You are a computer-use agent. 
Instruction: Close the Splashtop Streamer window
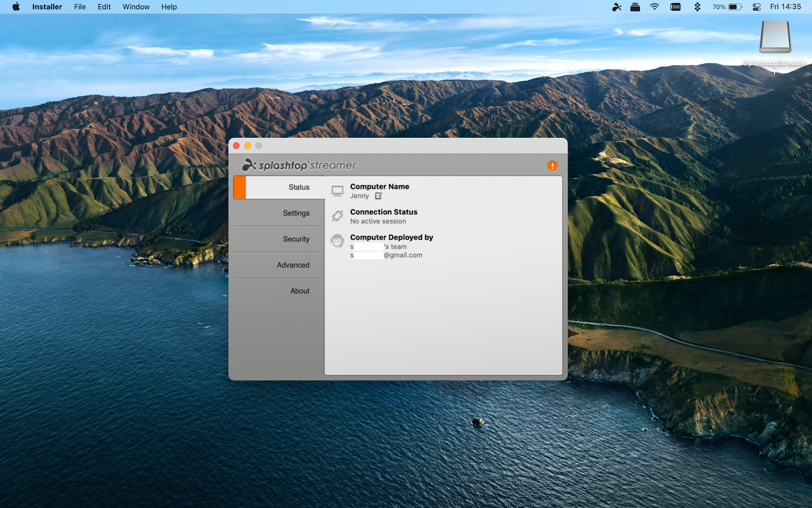[236, 146]
